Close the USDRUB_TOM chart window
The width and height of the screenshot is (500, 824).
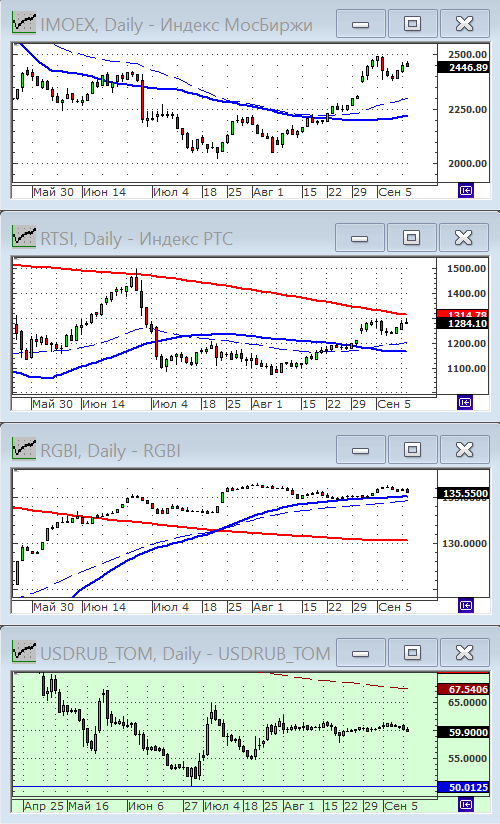465,653
